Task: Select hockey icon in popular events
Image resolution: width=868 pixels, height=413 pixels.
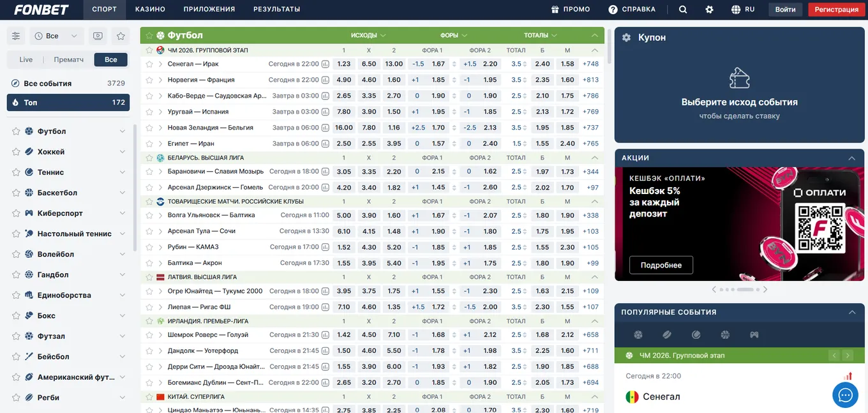Action: point(667,334)
